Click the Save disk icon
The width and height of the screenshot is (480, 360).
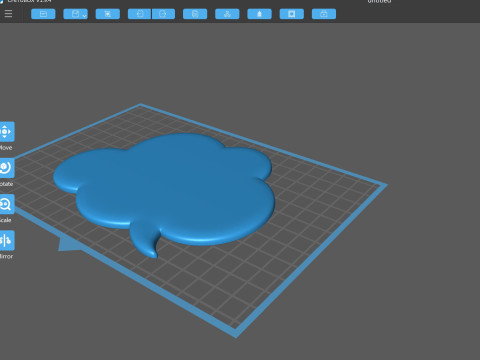click(75, 14)
